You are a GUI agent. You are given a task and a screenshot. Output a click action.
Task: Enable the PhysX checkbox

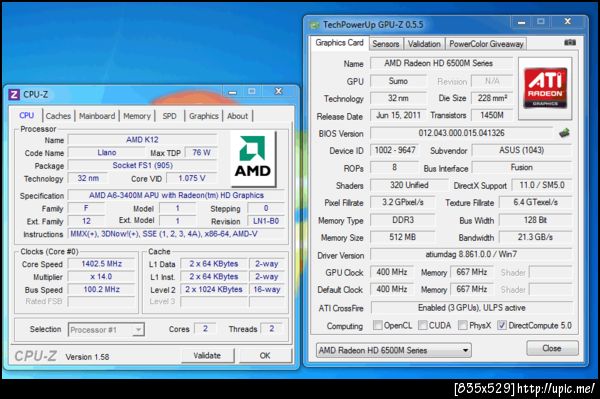click(x=463, y=325)
